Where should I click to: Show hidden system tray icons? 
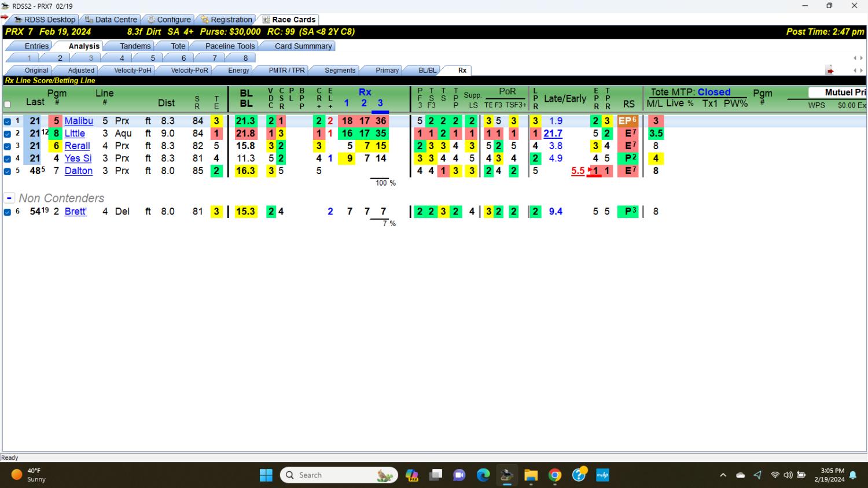pyautogui.click(x=723, y=475)
